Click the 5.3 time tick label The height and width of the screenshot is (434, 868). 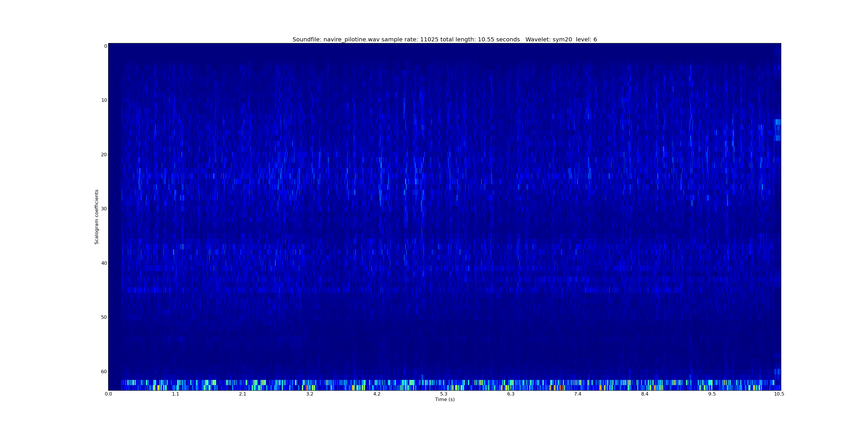[x=444, y=394]
